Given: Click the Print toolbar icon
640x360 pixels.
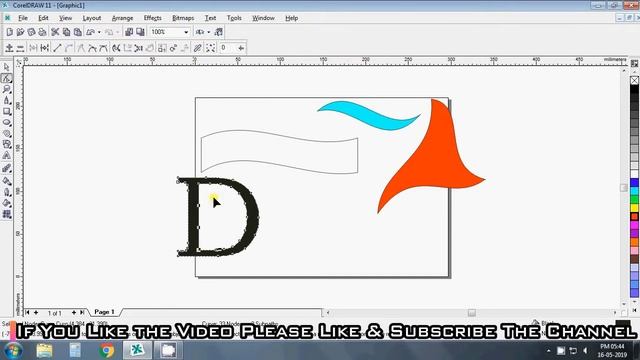Looking at the screenshot, I should (42, 32).
